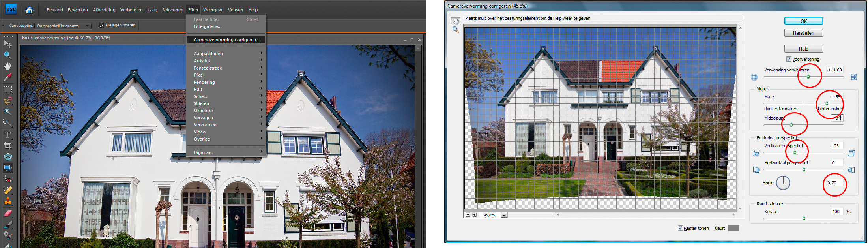The width and height of the screenshot is (868, 248).
Task: Select the Zoom magnifier in PSE toolbox
Action: coord(7,55)
